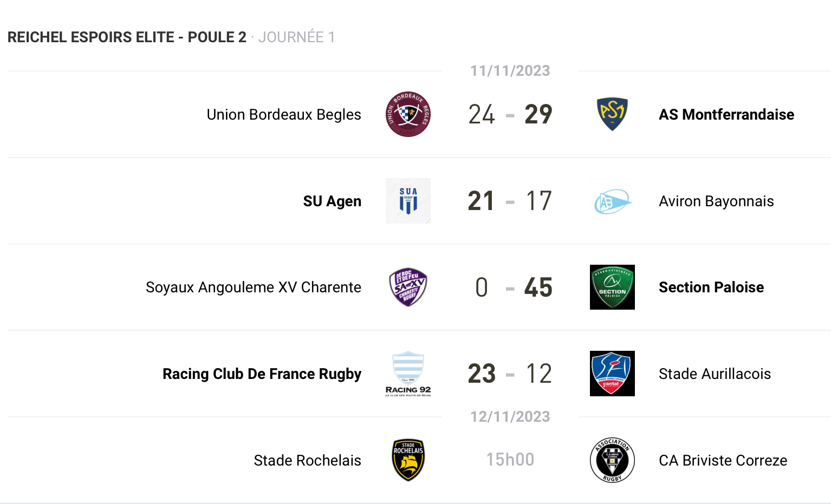The height and width of the screenshot is (504, 831).
Task: Click the Stade Rochelais ship crest logo
Action: click(408, 460)
